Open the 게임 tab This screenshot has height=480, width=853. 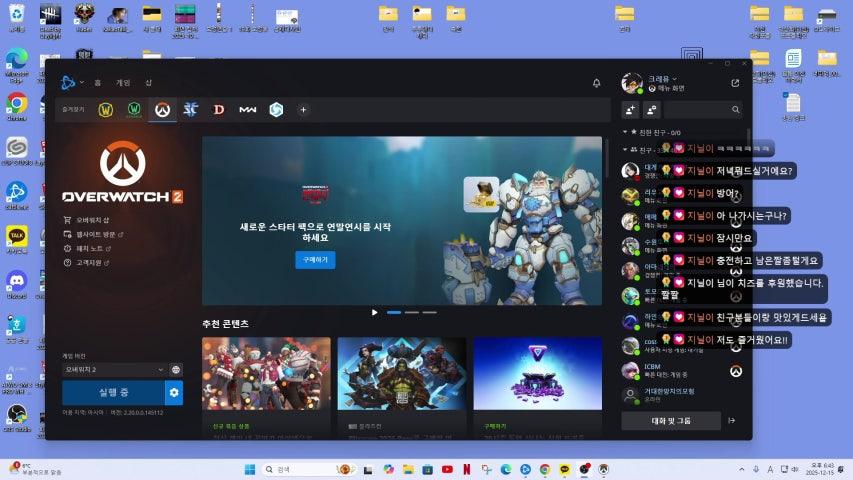click(x=123, y=83)
